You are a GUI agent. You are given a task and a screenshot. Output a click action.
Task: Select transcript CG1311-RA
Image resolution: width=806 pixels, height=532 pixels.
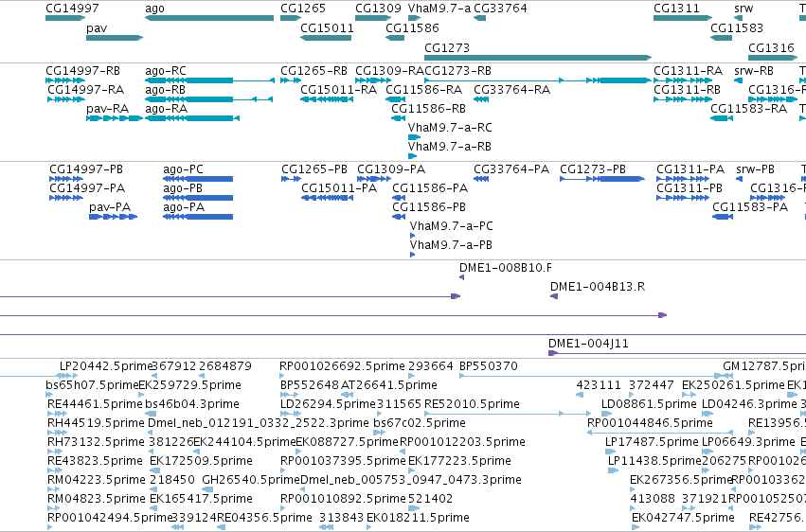pos(689,71)
